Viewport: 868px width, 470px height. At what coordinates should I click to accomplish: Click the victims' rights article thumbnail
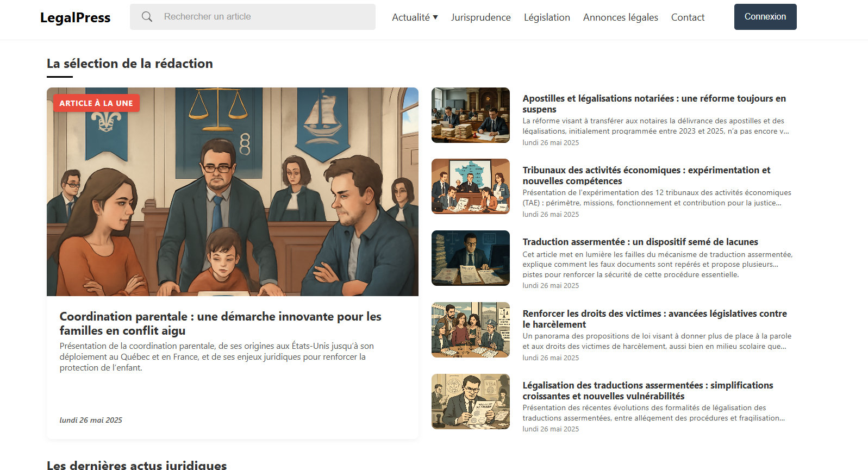click(471, 330)
